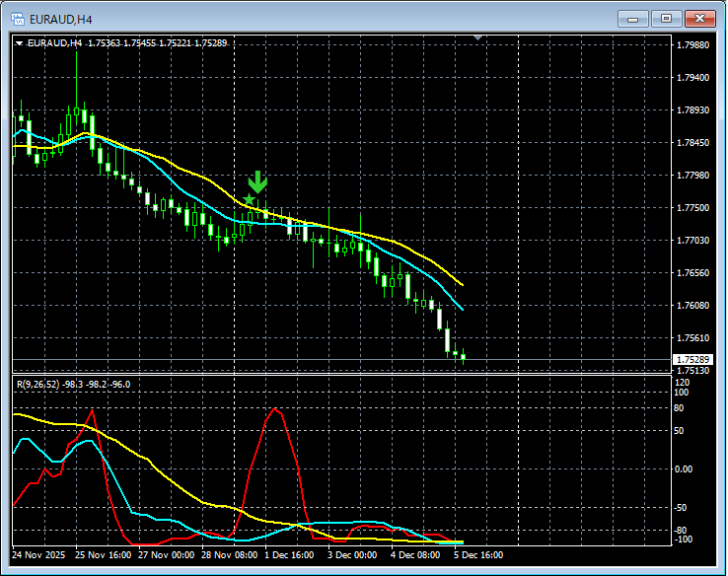Open the EURAUD,H4 symbol dropdown triangle
The height and width of the screenshot is (576, 728).
(19, 43)
